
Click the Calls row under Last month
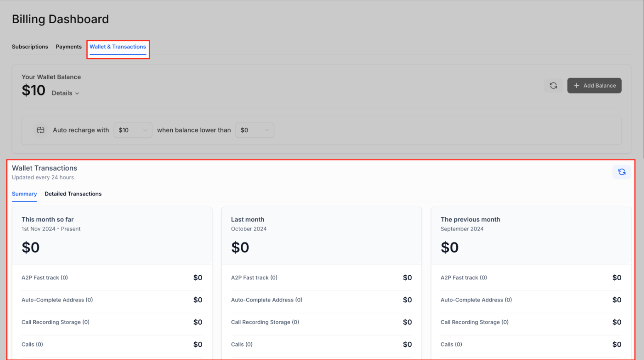tap(242, 344)
